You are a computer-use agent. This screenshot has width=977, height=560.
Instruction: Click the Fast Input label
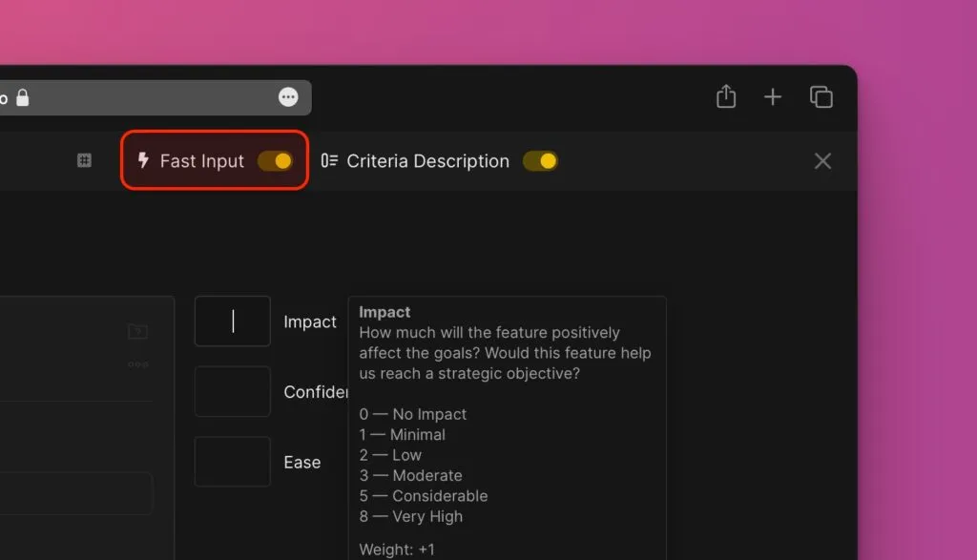pyautogui.click(x=202, y=161)
